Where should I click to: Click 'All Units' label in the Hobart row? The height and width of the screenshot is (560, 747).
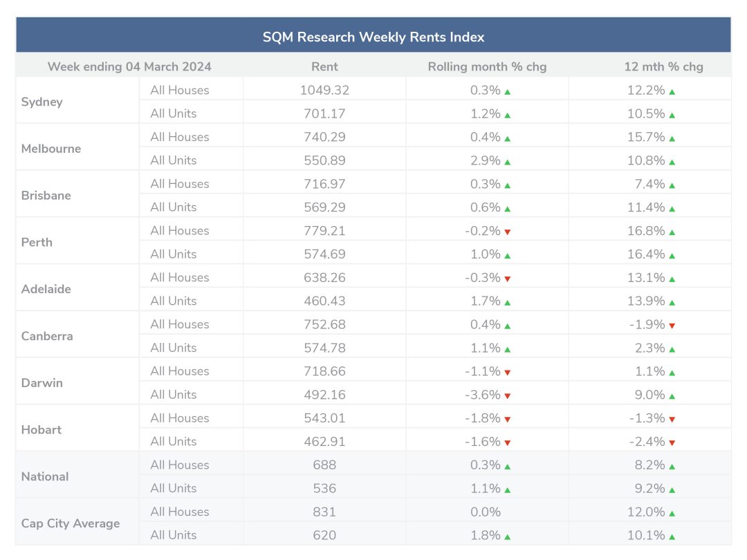click(x=174, y=441)
